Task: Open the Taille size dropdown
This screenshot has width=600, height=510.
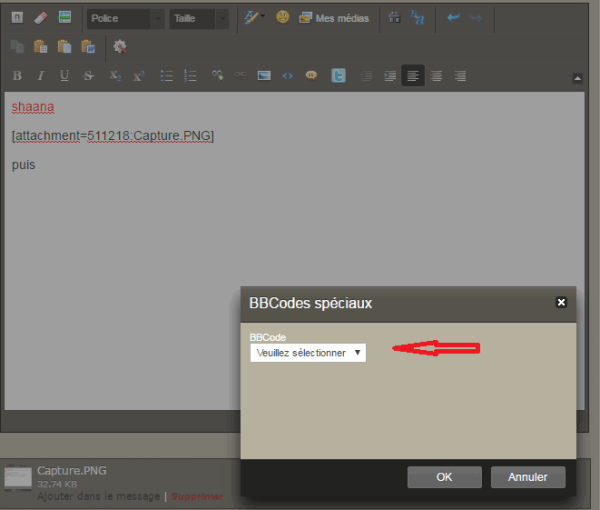Action: (x=199, y=18)
